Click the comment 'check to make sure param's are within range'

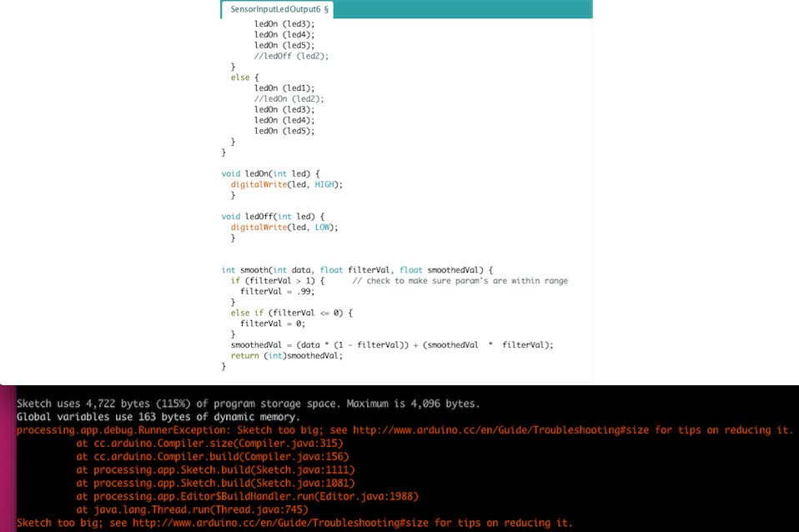(460, 281)
